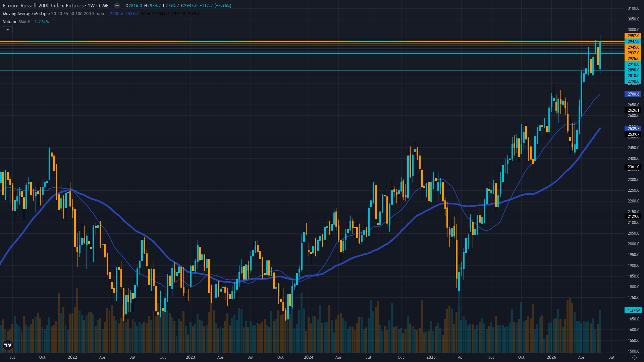Open TradingView logo link
Viewport: 644px width, 362px height.
pos(8,345)
